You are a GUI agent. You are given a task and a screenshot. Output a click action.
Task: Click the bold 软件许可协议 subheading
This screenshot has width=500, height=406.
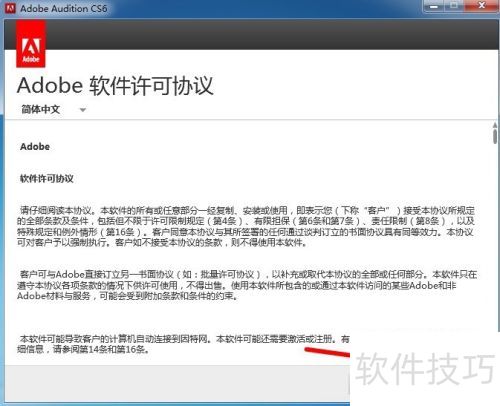click(47, 179)
